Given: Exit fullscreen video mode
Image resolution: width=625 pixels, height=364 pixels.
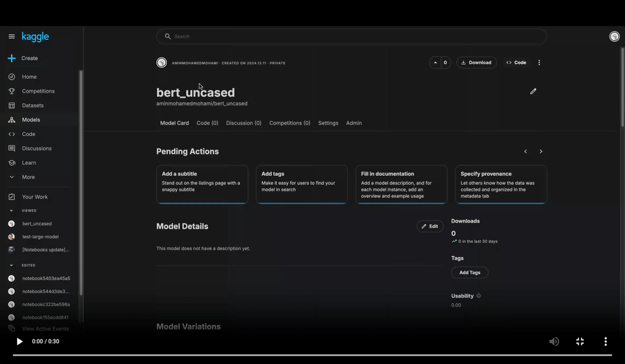Looking at the screenshot, I should [580, 341].
